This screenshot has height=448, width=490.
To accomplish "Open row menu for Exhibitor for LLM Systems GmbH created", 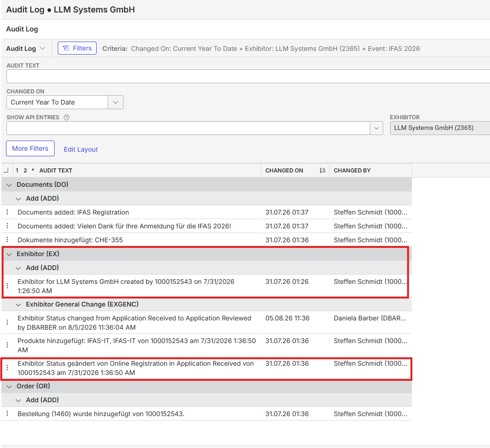I will pyautogui.click(x=7, y=286).
